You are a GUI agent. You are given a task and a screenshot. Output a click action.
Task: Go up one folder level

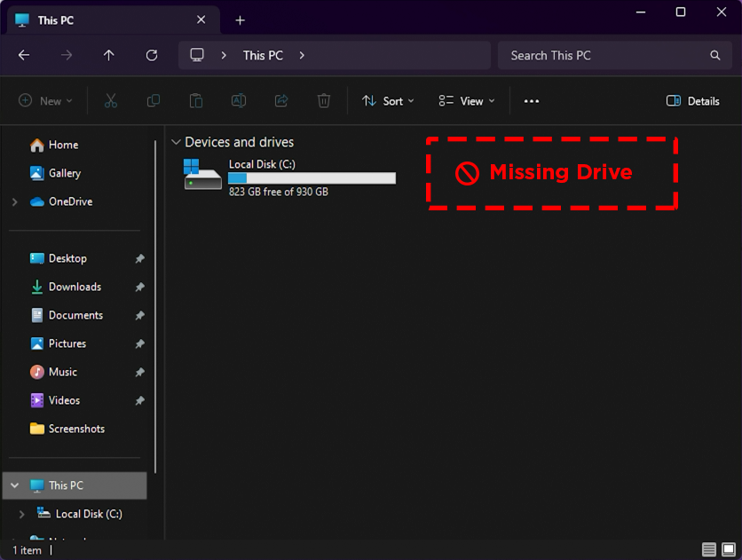pyautogui.click(x=109, y=55)
